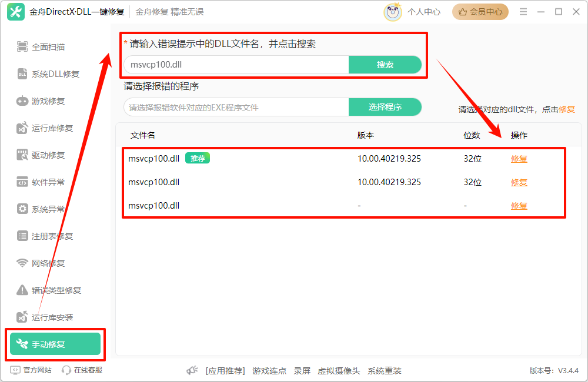Click the panda avatar icon

(393, 12)
